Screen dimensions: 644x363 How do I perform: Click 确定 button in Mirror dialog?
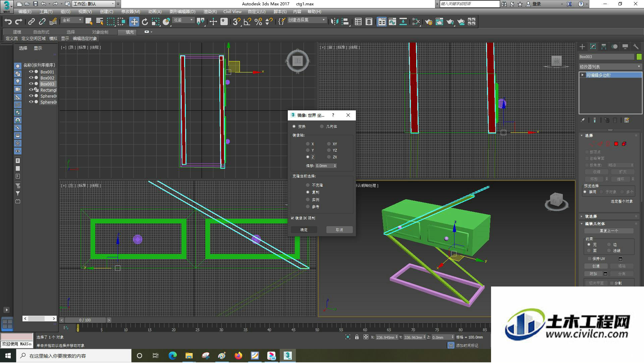(x=304, y=230)
